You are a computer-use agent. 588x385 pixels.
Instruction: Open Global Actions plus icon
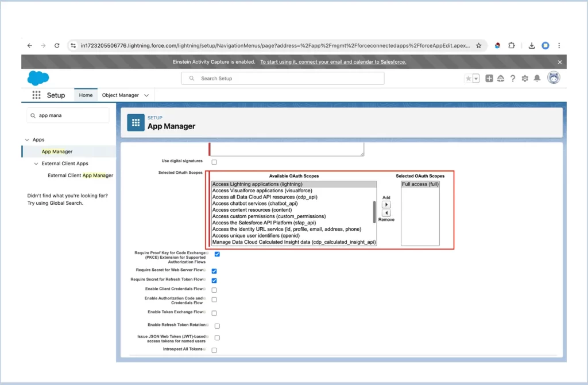[489, 79]
